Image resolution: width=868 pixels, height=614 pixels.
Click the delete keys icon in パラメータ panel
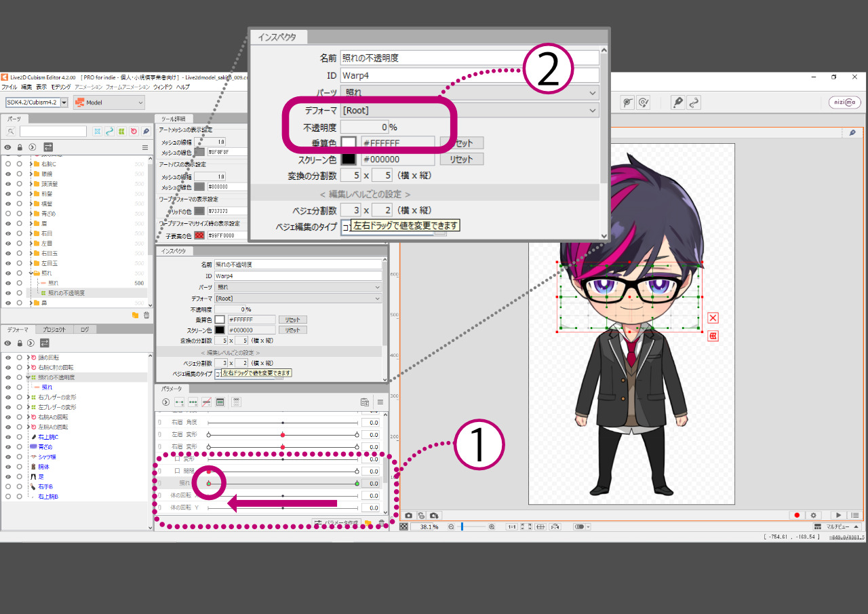tap(206, 402)
